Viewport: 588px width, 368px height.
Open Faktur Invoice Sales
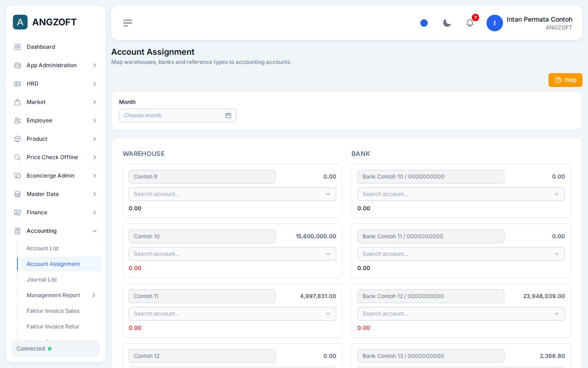[62, 311]
